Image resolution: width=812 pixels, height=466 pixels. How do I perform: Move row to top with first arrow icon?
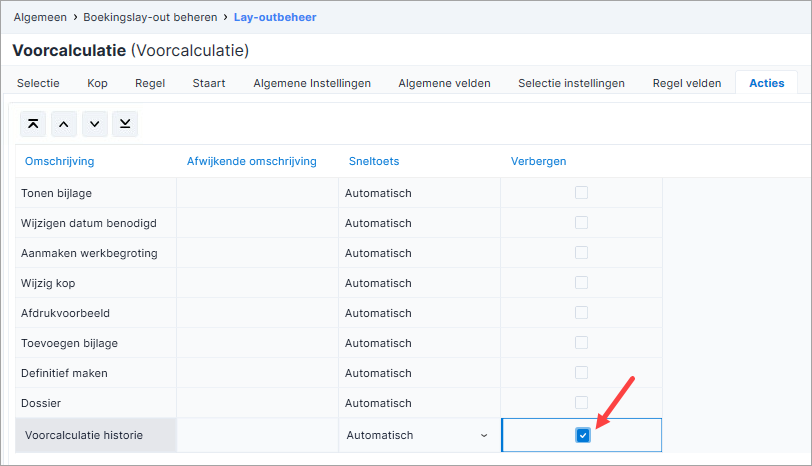click(33, 124)
